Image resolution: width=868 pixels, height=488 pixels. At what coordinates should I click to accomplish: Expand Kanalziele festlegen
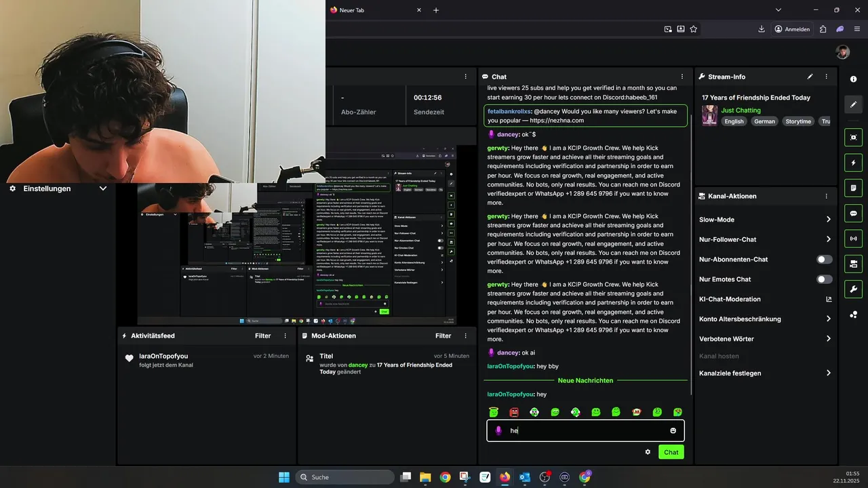coord(829,373)
